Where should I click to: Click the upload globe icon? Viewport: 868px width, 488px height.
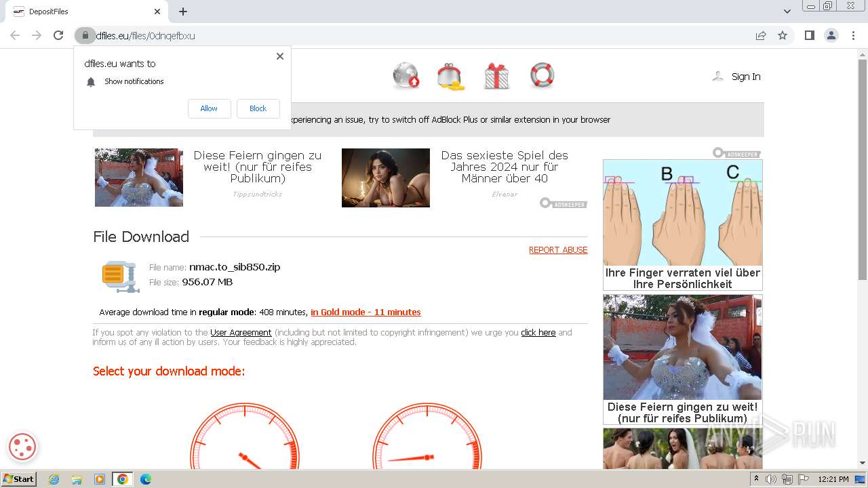click(x=406, y=75)
